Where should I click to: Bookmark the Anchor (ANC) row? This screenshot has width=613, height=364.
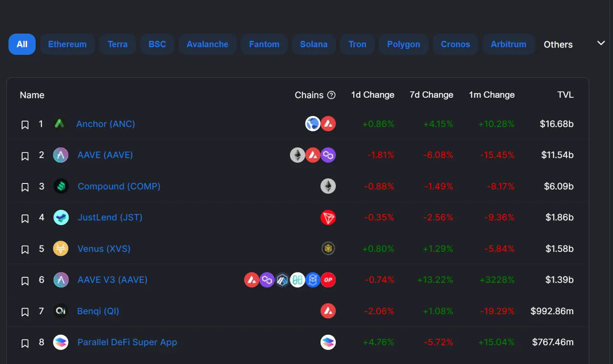click(25, 125)
